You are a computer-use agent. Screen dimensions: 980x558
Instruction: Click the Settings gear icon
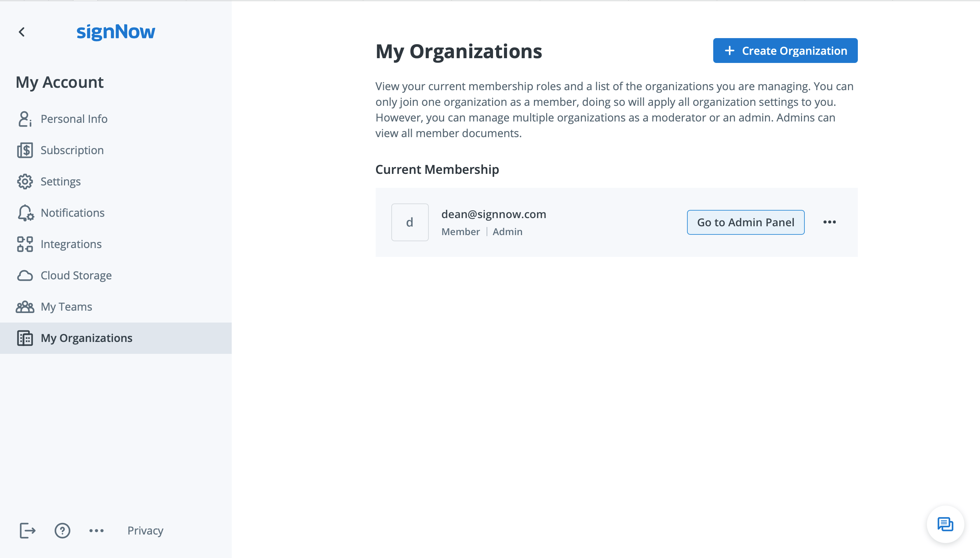click(x=25, y=181)
